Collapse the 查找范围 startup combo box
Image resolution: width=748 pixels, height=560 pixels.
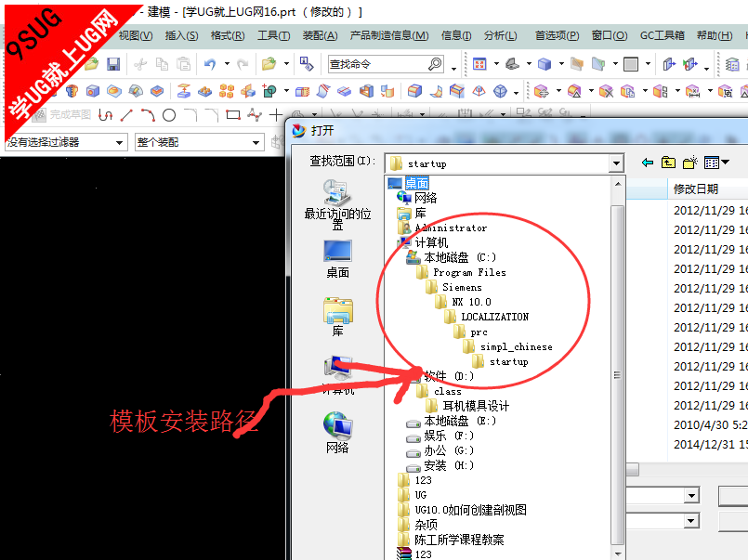(616, 163)
